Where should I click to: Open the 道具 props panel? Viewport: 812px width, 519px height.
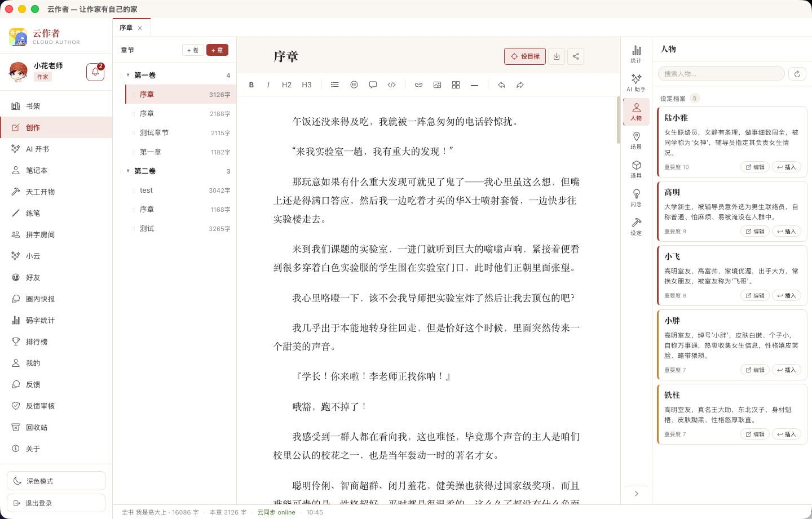tap(636, 169)
